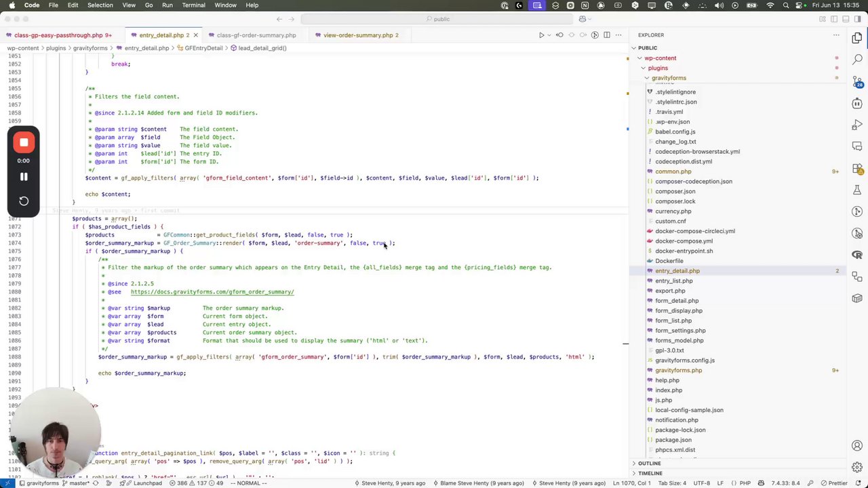Open the Terminal menu
This screenshot has height=488, width=868.
(193, 5)
